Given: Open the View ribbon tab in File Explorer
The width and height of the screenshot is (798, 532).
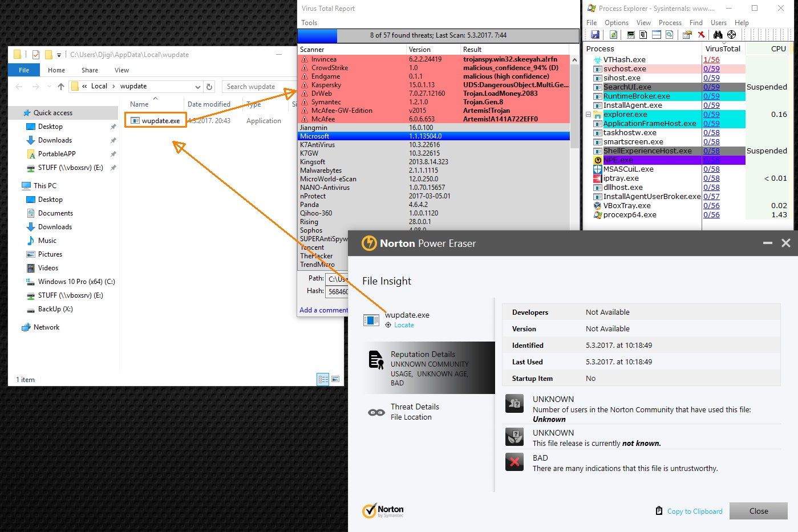Looking at the screenshot, I should click(x=121, y=70).
